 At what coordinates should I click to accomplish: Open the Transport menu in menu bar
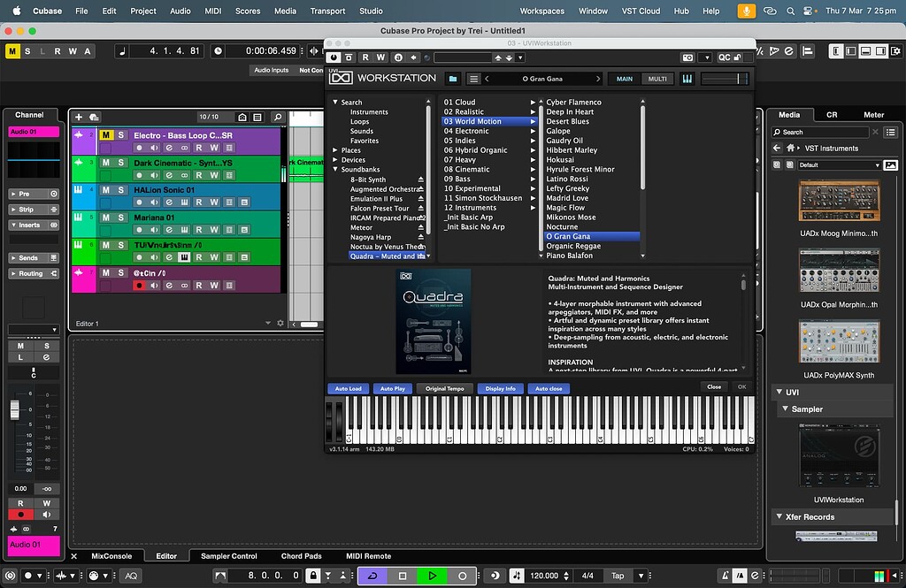[x=327, y=11]
